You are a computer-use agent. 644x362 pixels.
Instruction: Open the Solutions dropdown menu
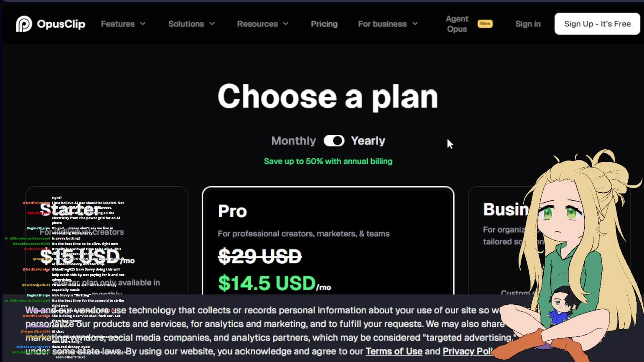191,24
